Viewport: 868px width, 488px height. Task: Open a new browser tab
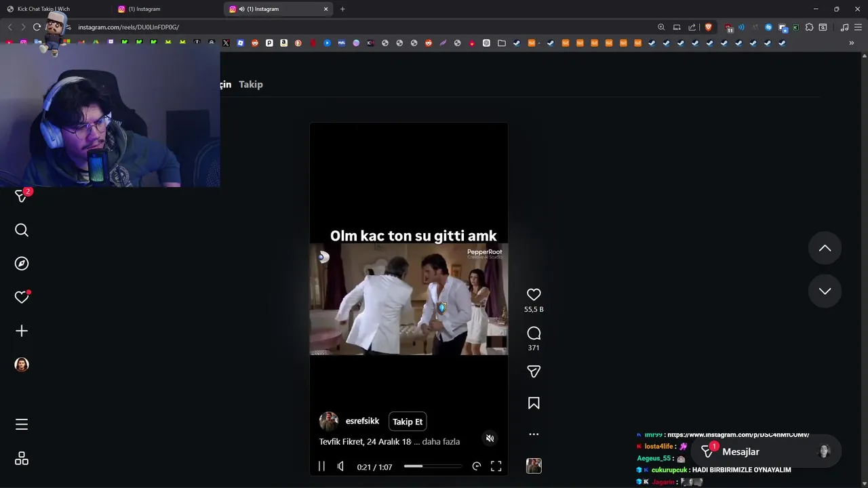(342, 9)
